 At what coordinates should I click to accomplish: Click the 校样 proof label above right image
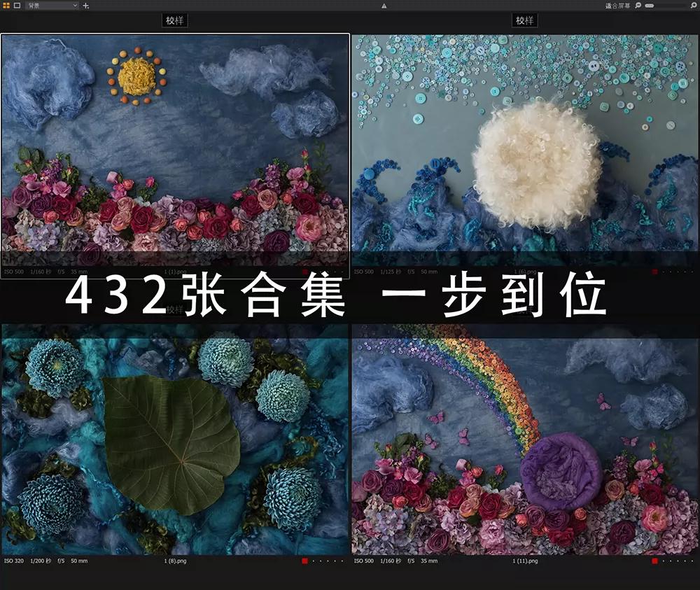(x=524, y=20)
